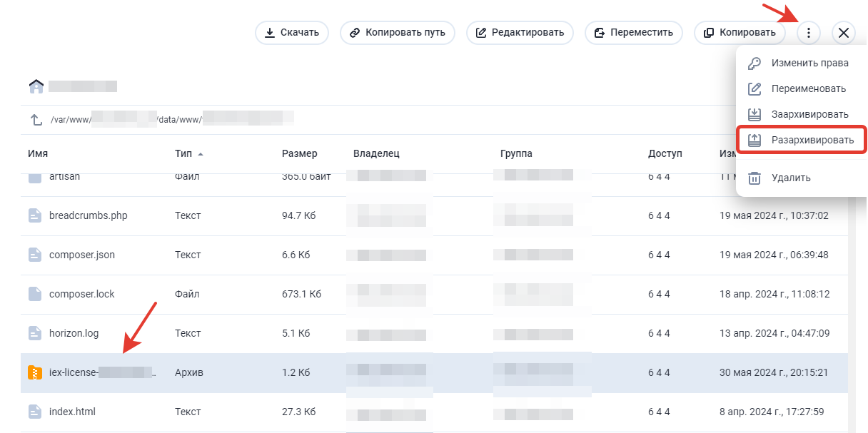Image resolution: width=868 pixels, height=433 pixels.
Task: Close the selection toolbar with X icon
Action: (844, 33)
